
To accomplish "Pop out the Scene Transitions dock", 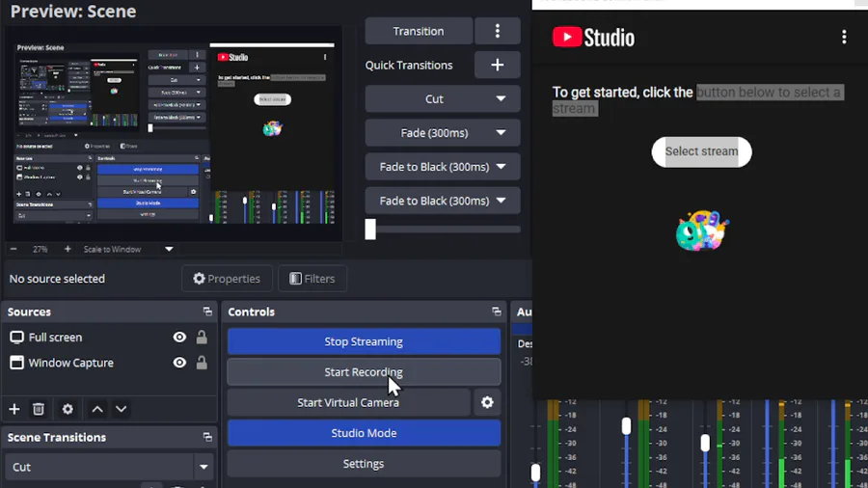I will pyautogui.click(x=207, y=437).
